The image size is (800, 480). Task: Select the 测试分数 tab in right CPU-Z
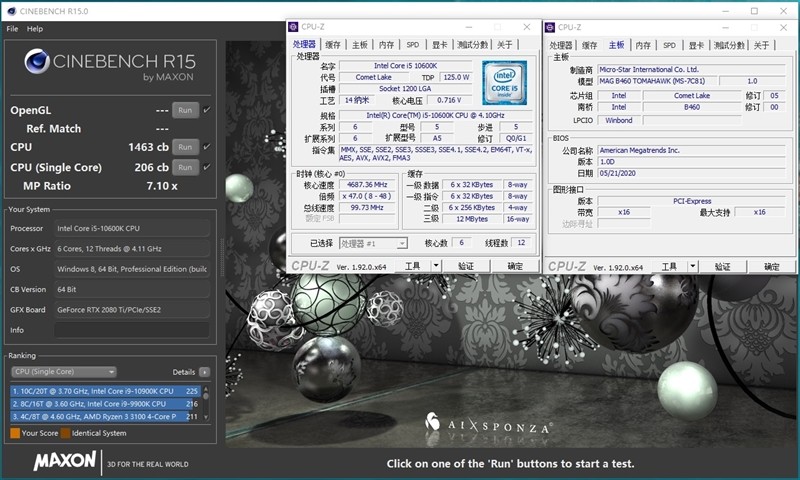(x=729, y=45)
